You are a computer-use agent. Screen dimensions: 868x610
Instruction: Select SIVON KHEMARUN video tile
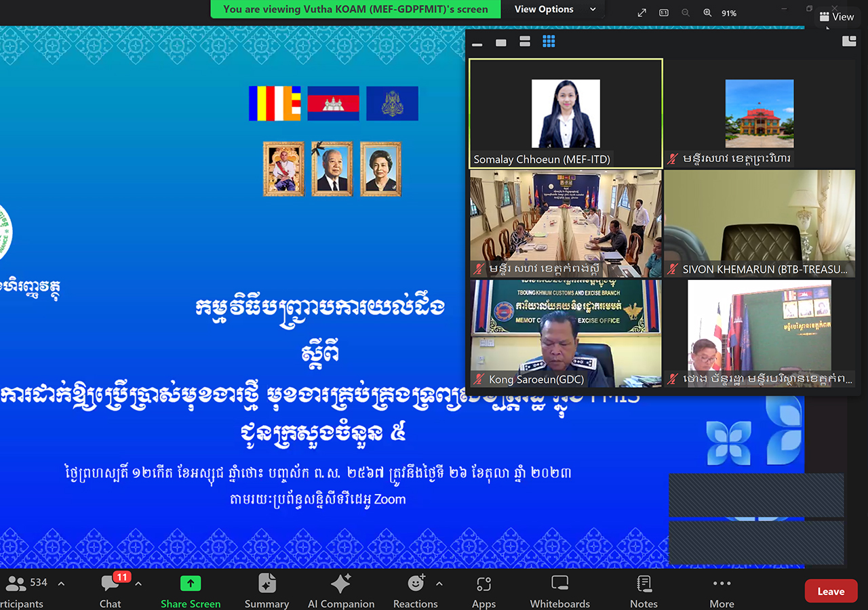[x=759, y=224]
